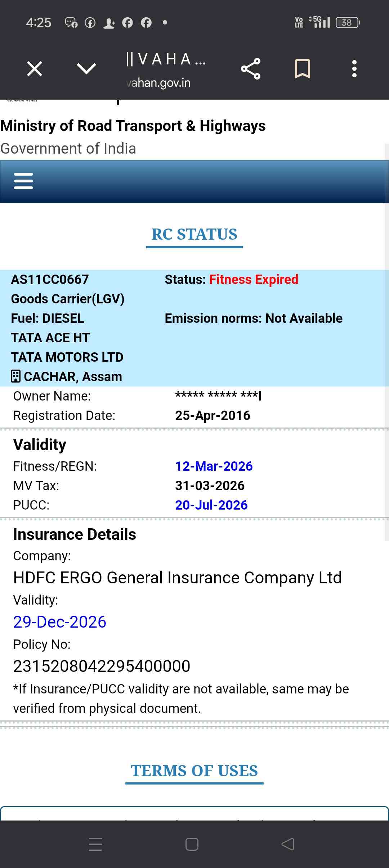
Task: Tap the insurance policy number
Action: [x=102, y=666]
